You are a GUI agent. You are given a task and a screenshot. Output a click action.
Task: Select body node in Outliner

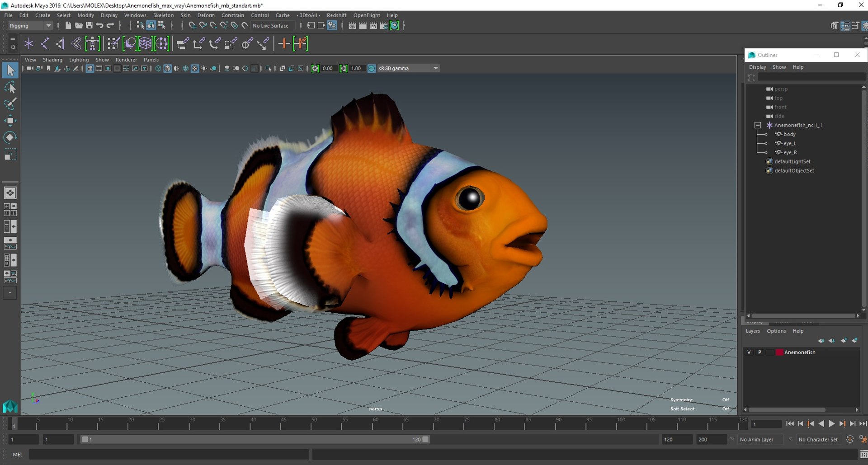pos(789,134)
